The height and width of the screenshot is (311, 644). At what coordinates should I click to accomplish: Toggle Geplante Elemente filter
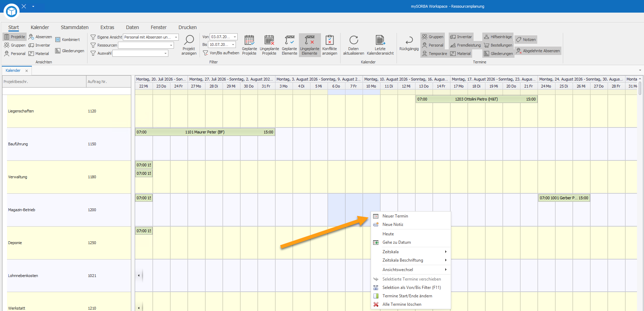click(289, 45)
